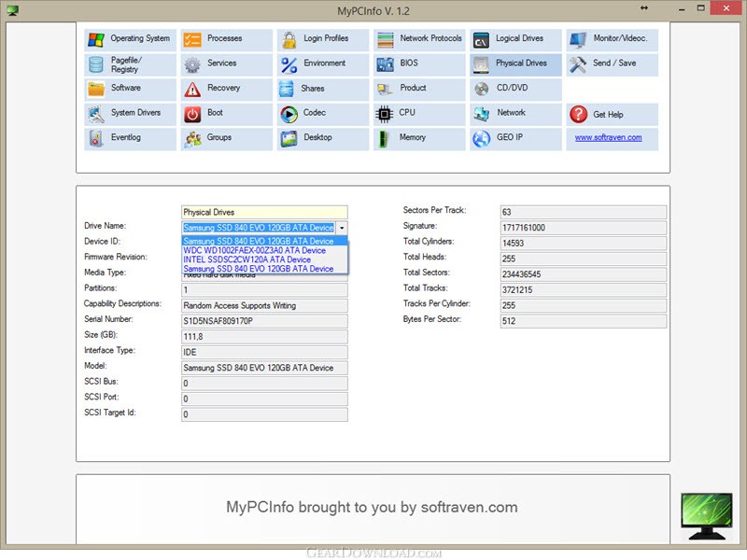Image resolution: width=747 pixels, height=560 pixels.
Task: Click the Codec media player icon
Action: [289, 114]
